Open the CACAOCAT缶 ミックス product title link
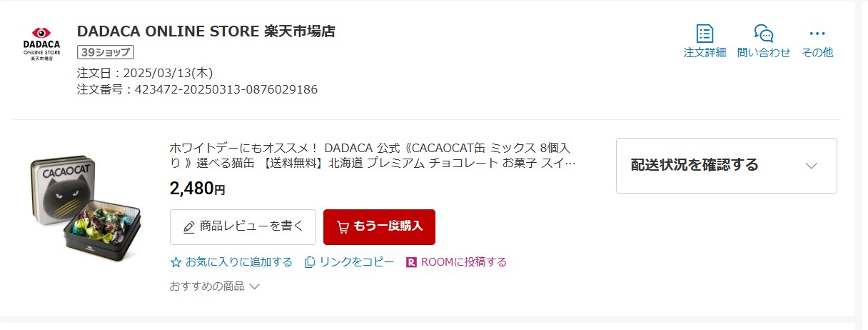 click(373, 155)
